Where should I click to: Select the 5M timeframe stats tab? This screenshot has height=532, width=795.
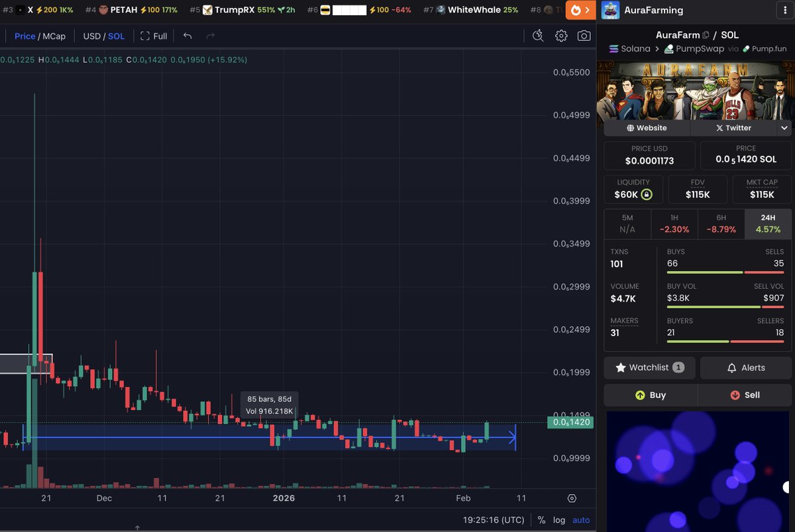click(627, 224)
